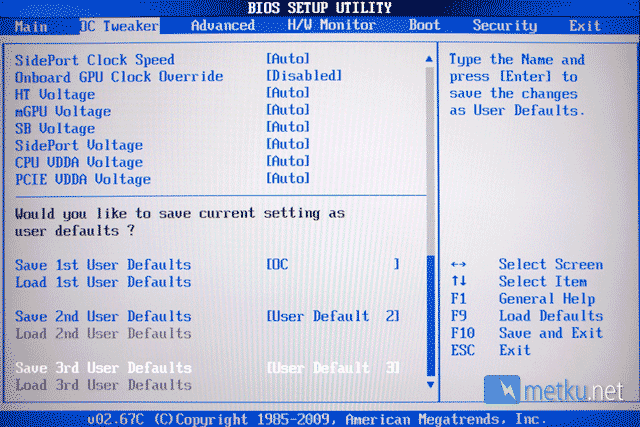This screenshot has height=427, width=640.
Task: Click the up-down arrows Select Item hint
Action: tap(519, 282)
